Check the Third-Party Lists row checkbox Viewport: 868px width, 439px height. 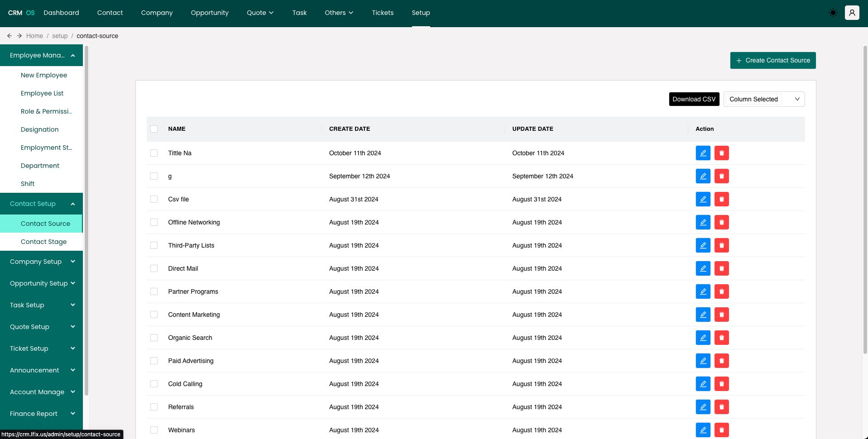[x=154, y=245]
